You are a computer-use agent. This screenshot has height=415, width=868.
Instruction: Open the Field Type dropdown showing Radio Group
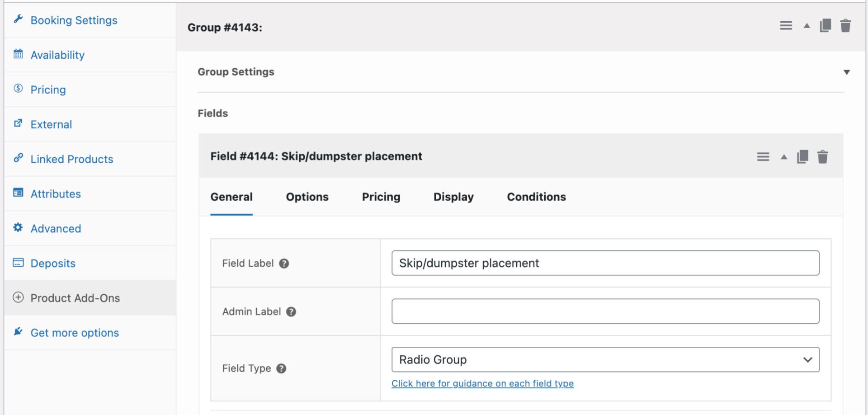coord(606,359)
